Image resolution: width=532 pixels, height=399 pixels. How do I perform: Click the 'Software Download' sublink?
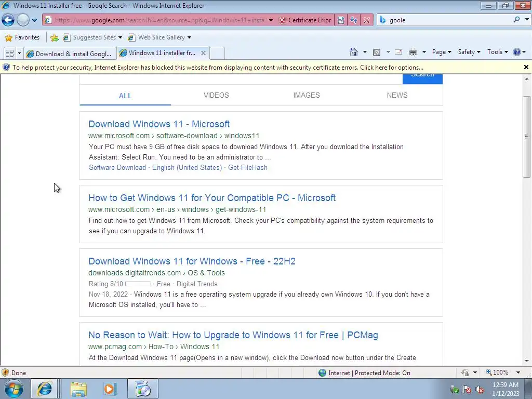click(117, 168)
